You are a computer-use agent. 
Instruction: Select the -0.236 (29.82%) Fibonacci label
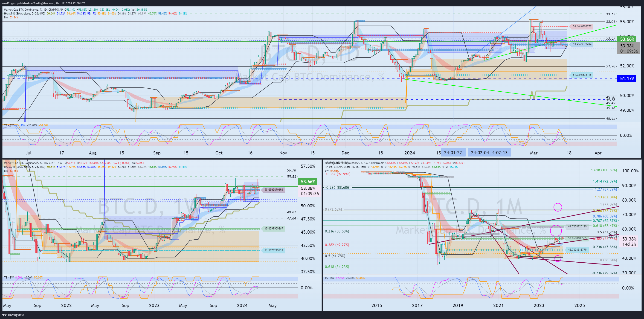(x=604, y=273)
